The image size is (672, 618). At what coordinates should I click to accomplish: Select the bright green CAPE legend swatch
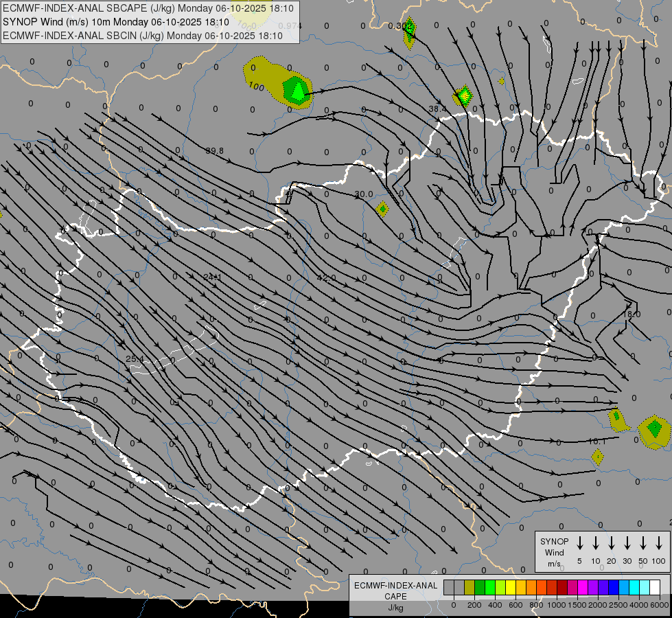(x=490, y=587)
